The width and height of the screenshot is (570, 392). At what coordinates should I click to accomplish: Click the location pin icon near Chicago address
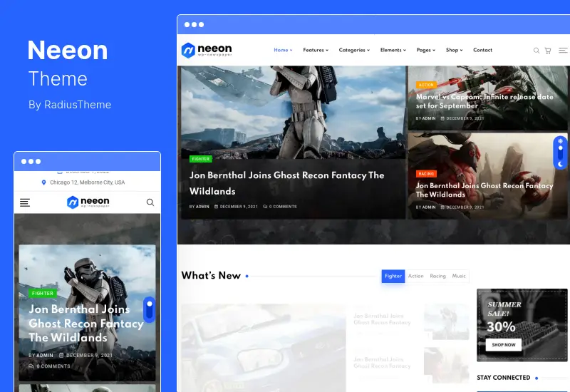point(43,182)
